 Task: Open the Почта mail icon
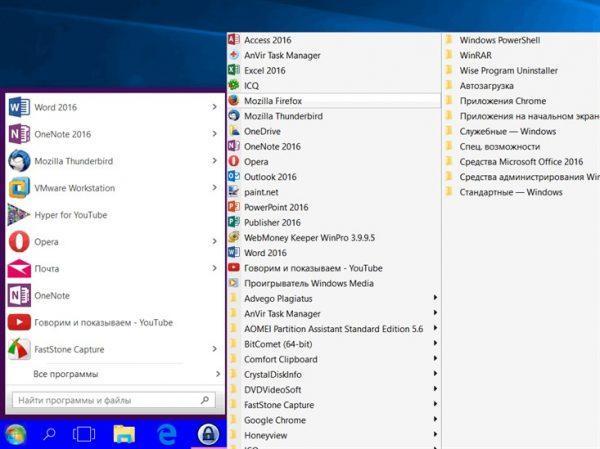pyautogui.click(x=19, y=269)
